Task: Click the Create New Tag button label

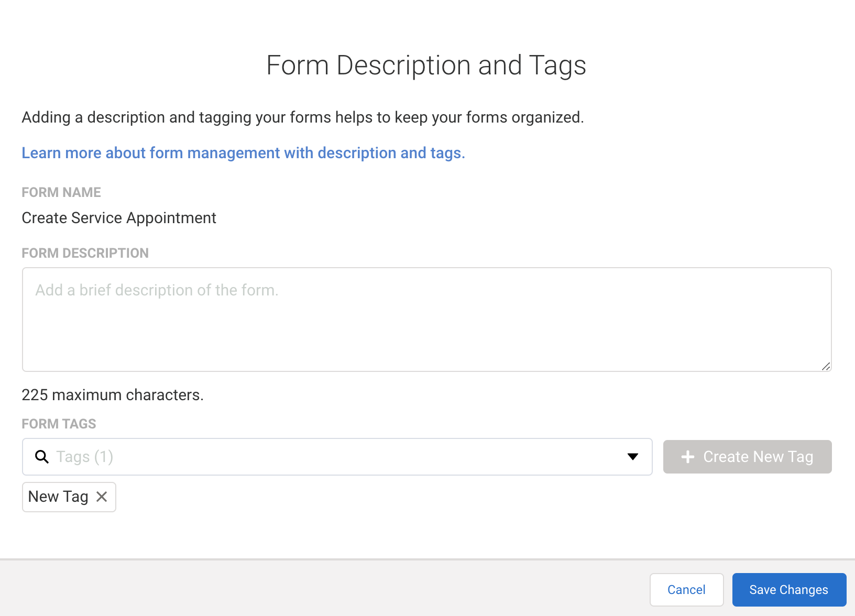Action: (758, 457)
